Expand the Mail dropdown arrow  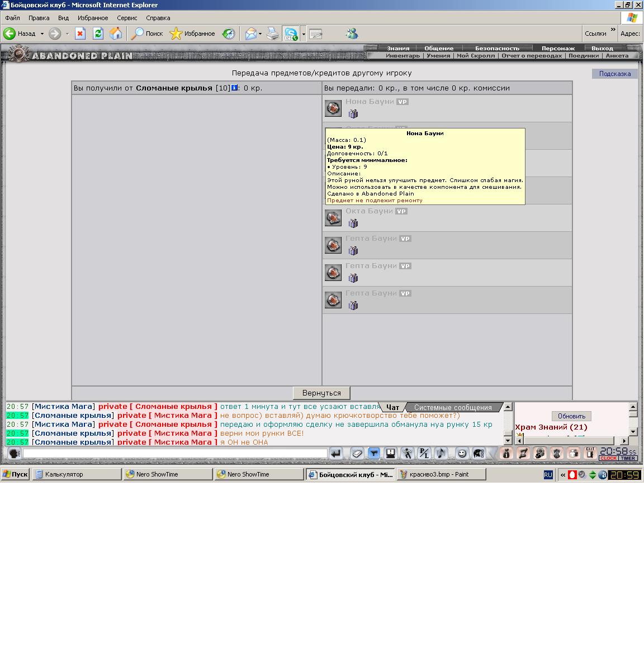tap(260, 34)
